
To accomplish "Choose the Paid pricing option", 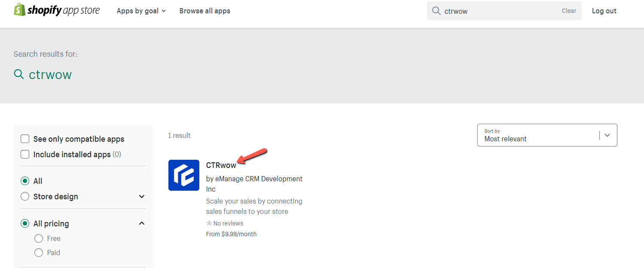I will tap(39, 253).
